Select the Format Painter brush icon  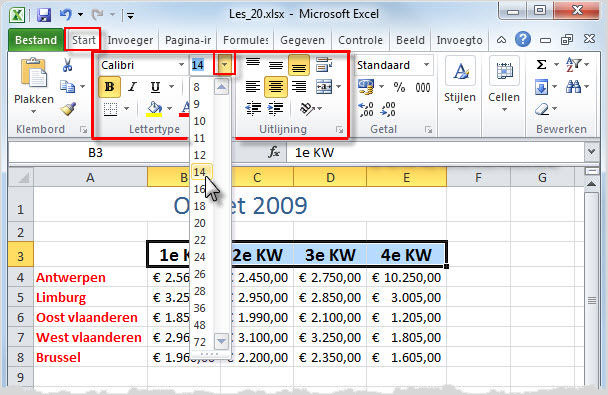68,109
